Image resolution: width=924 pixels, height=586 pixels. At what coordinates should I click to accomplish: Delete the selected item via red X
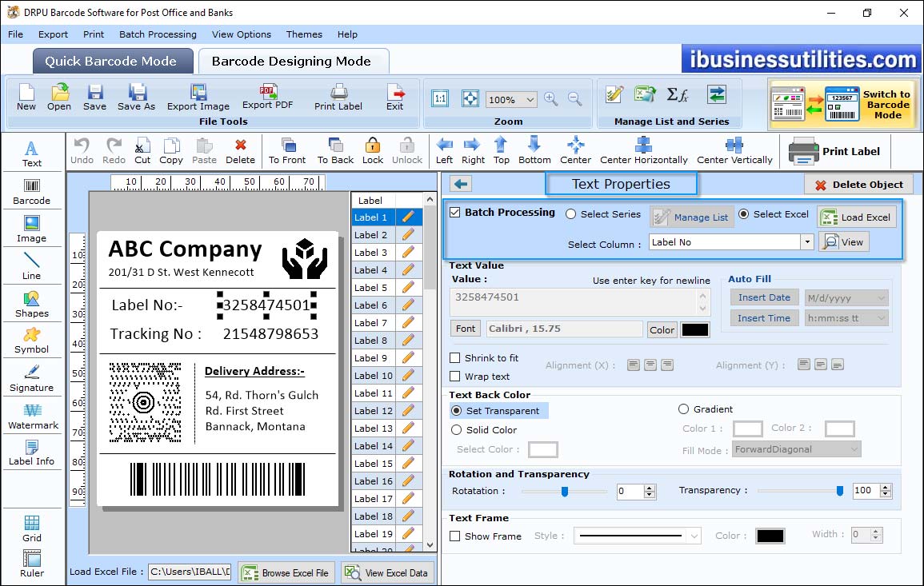pyautogui.click(x=241, y=151)
